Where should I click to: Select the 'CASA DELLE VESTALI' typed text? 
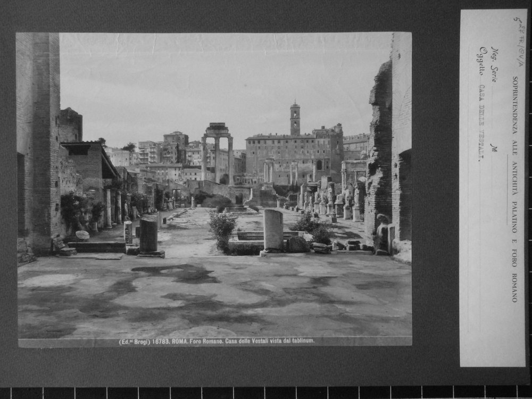click(x=481, y=123)
